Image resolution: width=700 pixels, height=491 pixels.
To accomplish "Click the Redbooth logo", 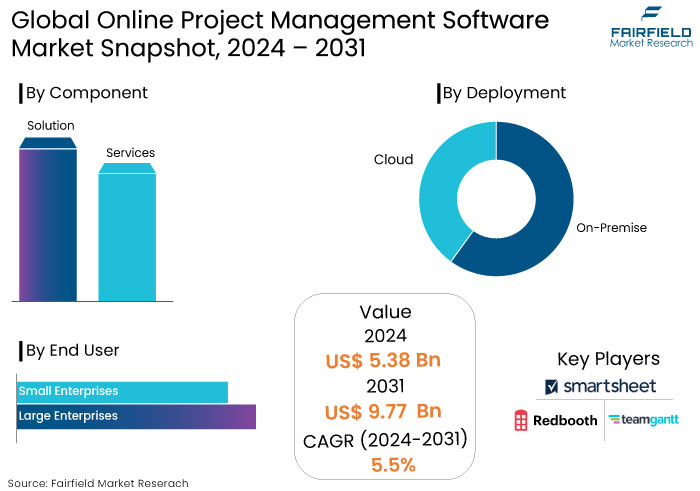I will (x=556, y=420).
